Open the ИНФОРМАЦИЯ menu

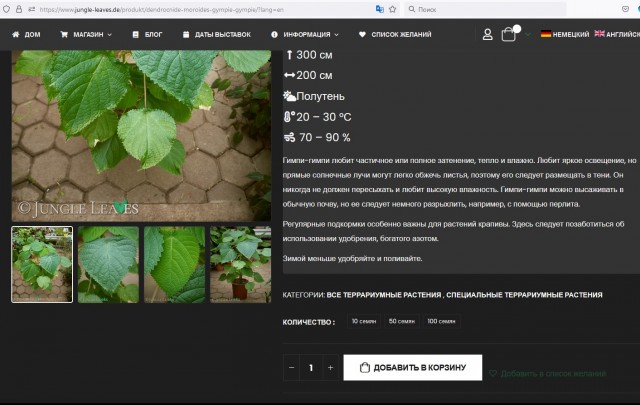pos(305,34)
